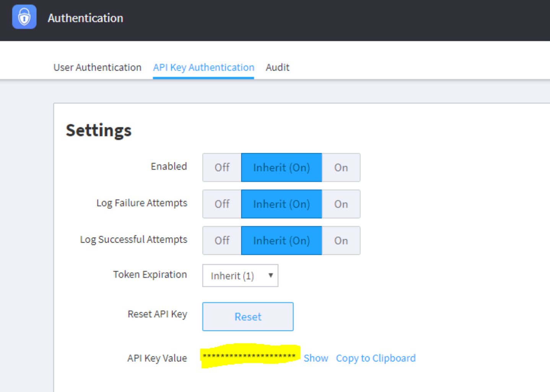Click Show to reveal the API key
This screenshot has width=550, height=392.
pyautogui.click(x=316, y=358)
